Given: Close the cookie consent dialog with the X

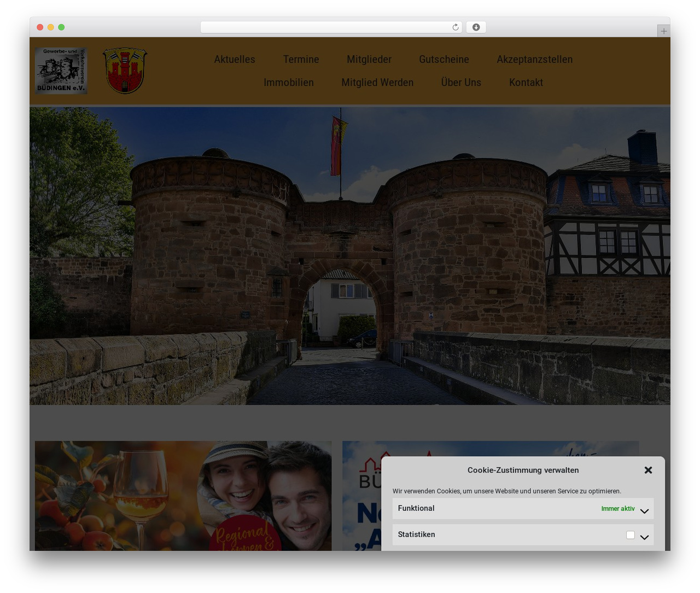Looking at the screenshot, I should (x=648, y=470).
